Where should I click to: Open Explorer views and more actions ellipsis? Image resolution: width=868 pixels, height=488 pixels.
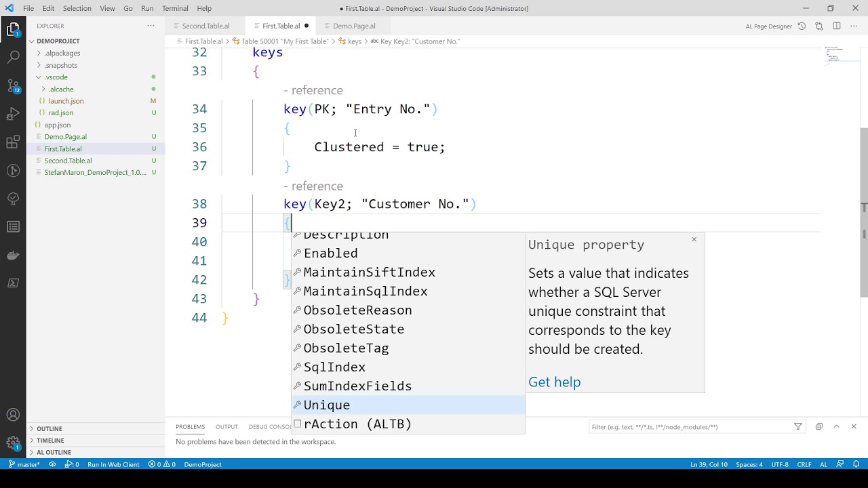pyautogui.click(x=151, y=26)
